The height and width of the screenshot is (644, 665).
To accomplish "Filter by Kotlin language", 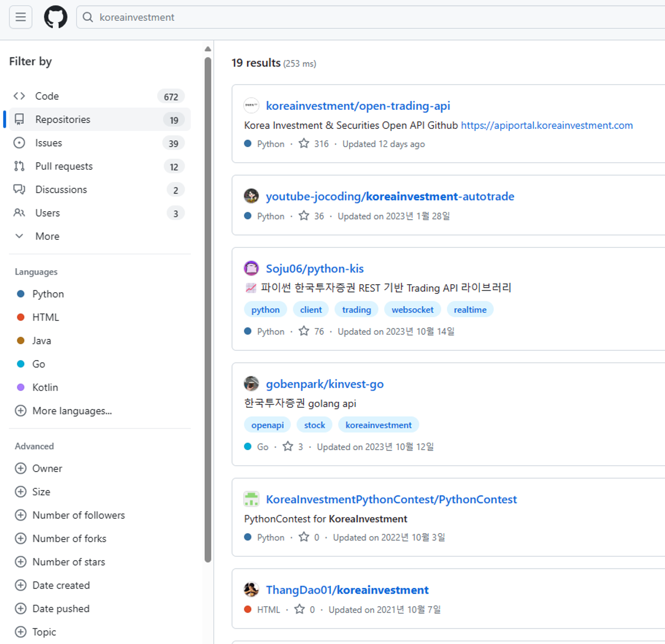I will [45, 388].
